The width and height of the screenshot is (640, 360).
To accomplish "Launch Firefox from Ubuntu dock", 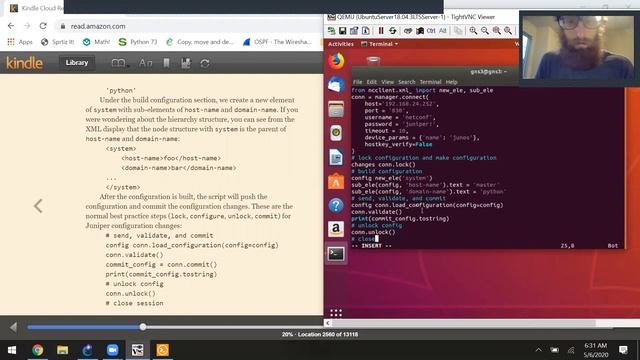I will [336, 61].
